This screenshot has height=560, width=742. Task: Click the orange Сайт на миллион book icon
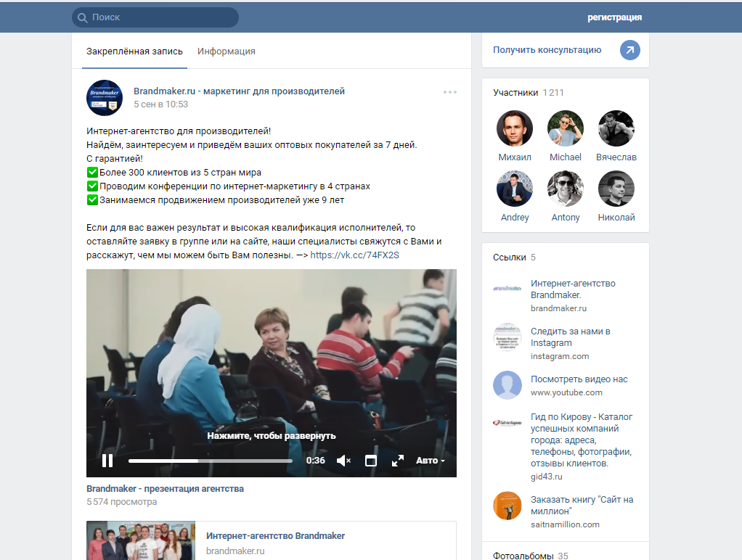(507, 506)
